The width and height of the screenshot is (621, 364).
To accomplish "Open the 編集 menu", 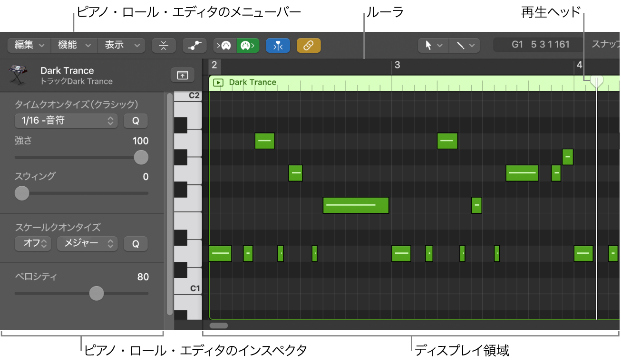I will click(x=29, y=45).
